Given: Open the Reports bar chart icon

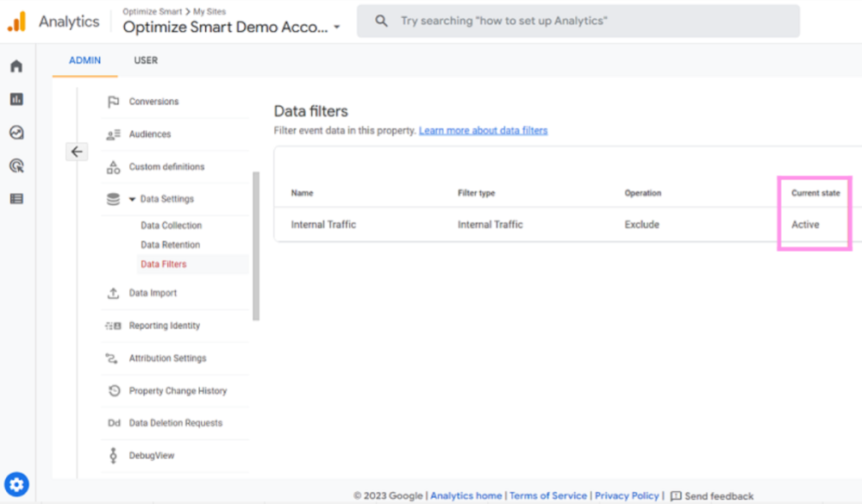Looking at the screenshot, I should click(16, 99).
